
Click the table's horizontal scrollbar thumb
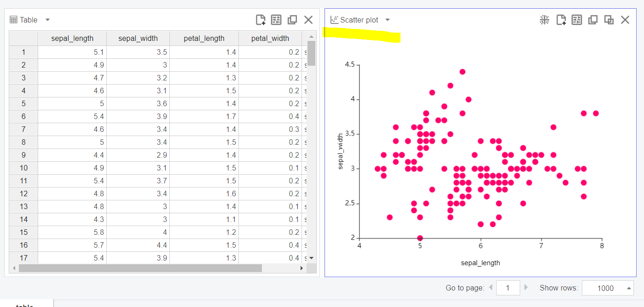140,268
